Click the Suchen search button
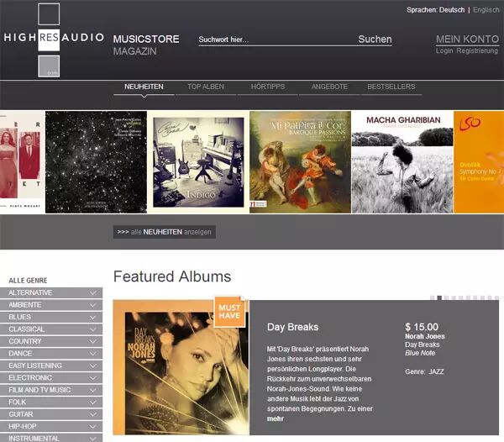 pos(375,39)
